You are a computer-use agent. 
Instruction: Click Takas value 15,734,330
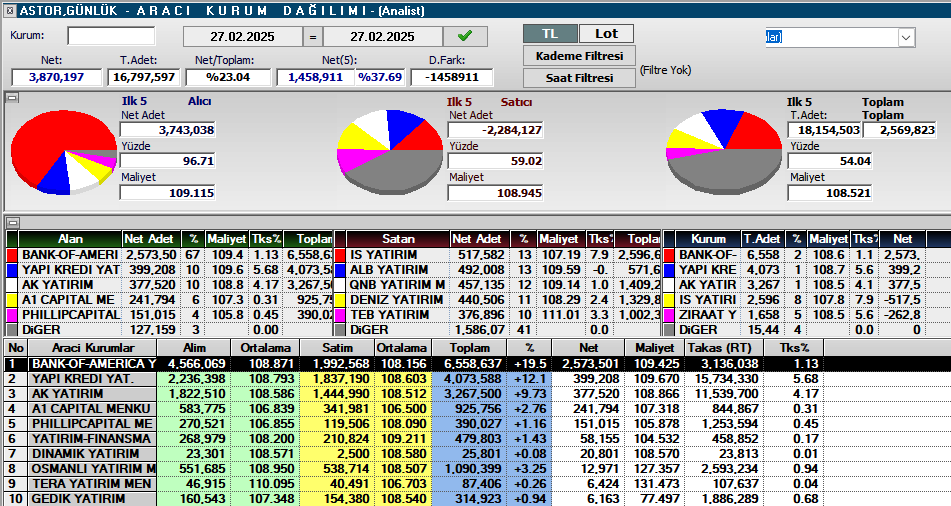click(724, 379)
